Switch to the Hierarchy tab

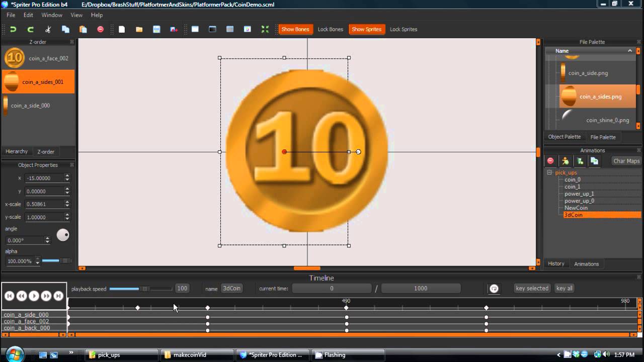(17, 151)
